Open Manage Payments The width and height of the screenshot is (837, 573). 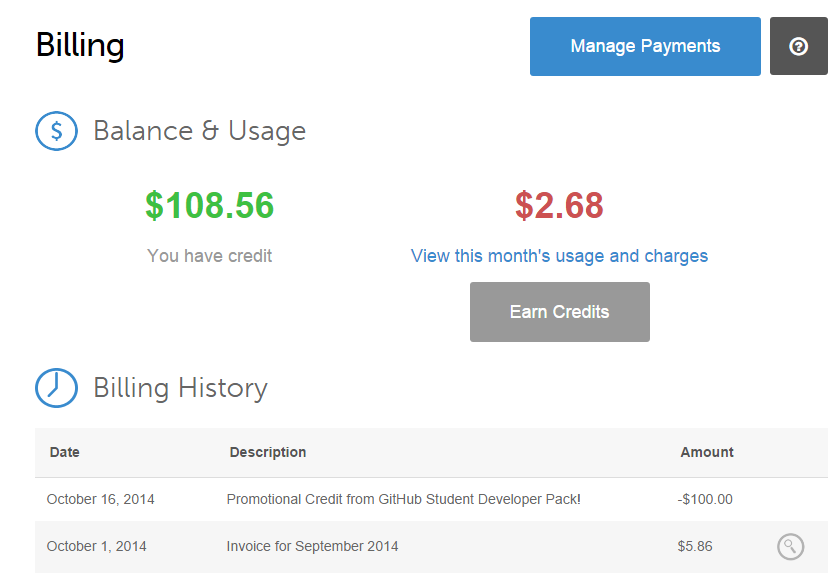click(645, 46)
